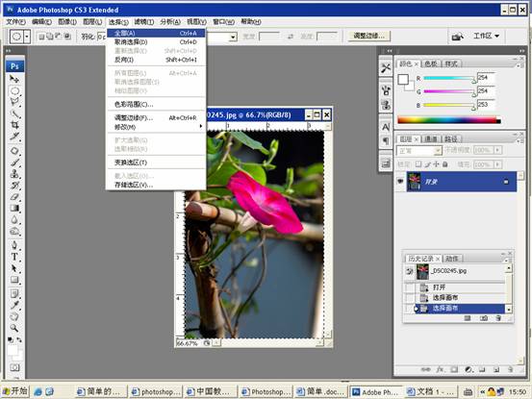Viewport: 532px width, 399px height.
Task: Select the Elliptical Marquee tool in toolbox
Action: click(14, 90)
